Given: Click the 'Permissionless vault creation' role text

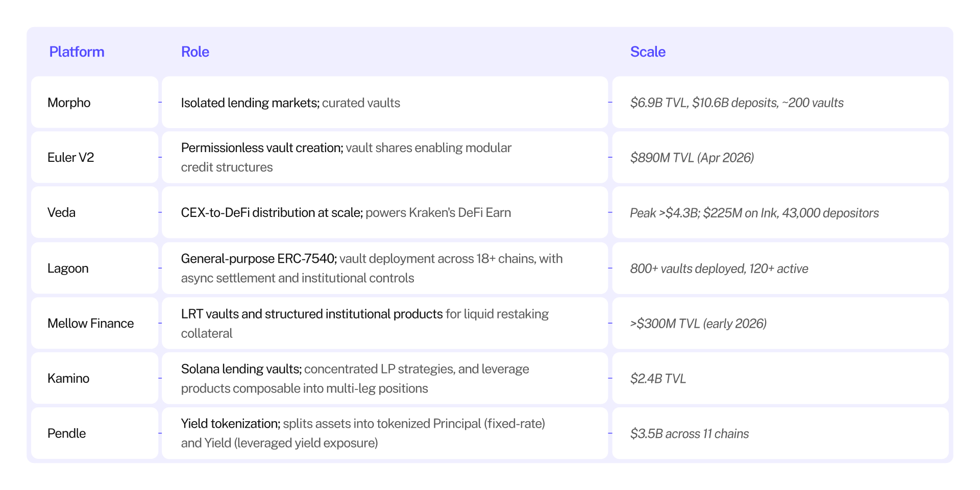Looking at the screenshot, I should [x=262, y=148].
